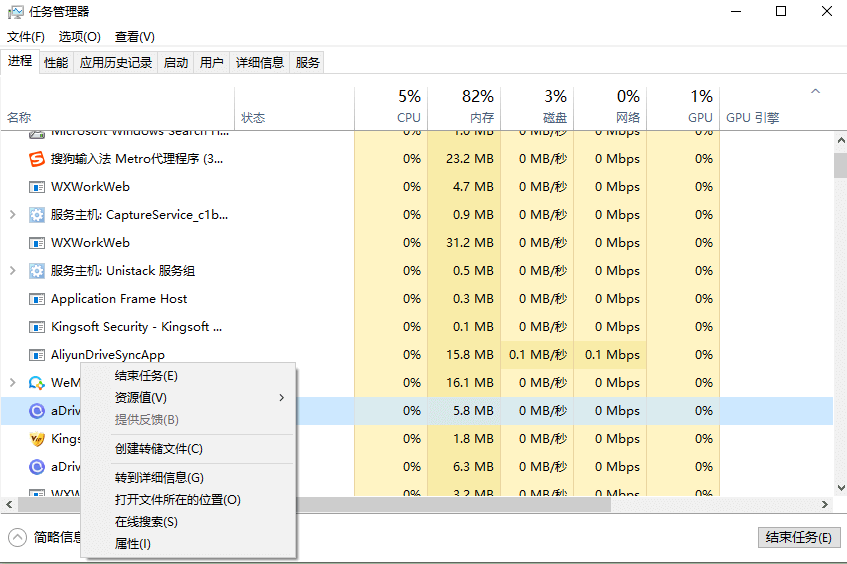
Task: Select the Processes (进程) tab
Action: pyautogui.click(x=20, y=61)
